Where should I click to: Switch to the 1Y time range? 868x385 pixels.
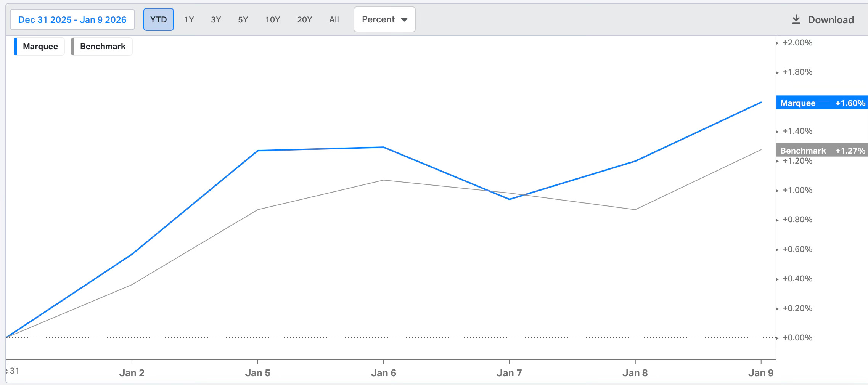[189, 19]
